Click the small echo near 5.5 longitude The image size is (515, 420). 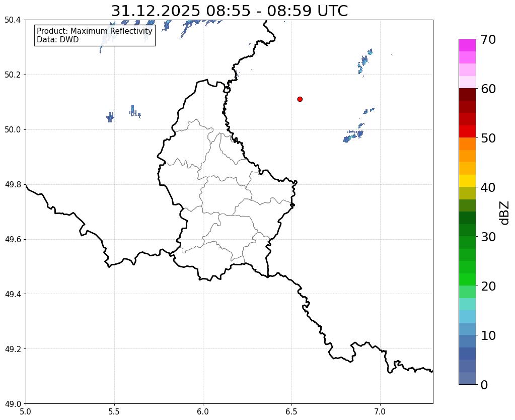pyautogui.click(x=110, y=117)
